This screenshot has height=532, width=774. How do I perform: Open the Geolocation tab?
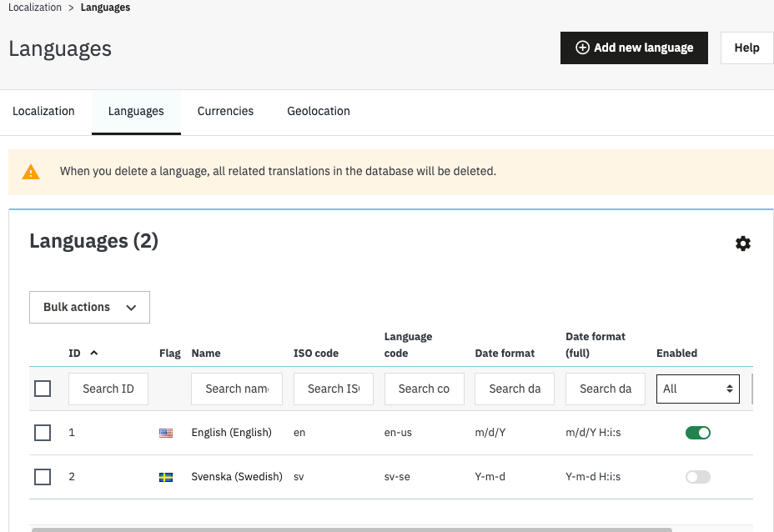coord(319,111)
